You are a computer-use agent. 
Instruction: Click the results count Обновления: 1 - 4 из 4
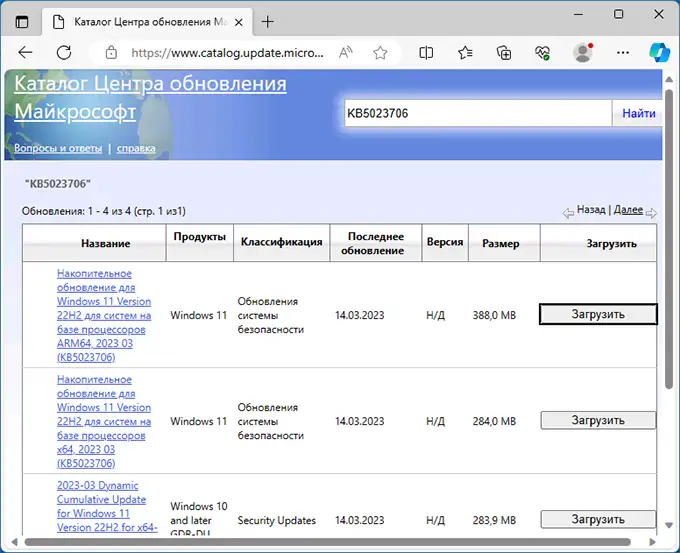104,211
